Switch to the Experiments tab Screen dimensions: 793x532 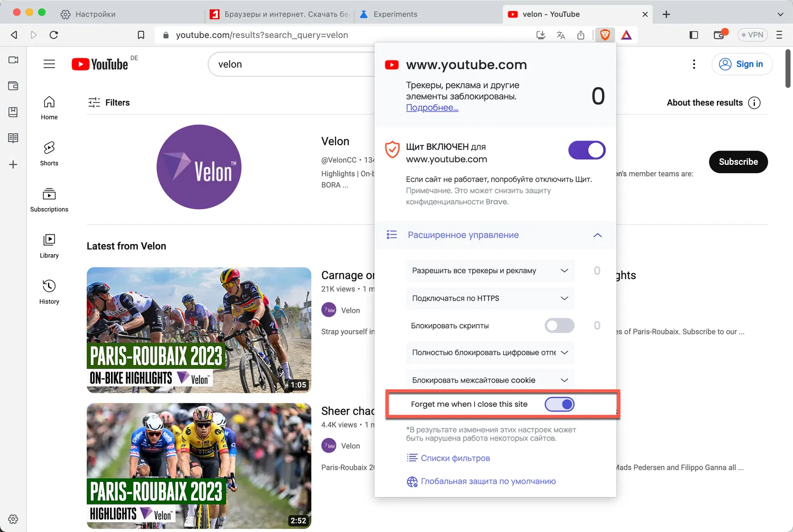click(428, 14)
